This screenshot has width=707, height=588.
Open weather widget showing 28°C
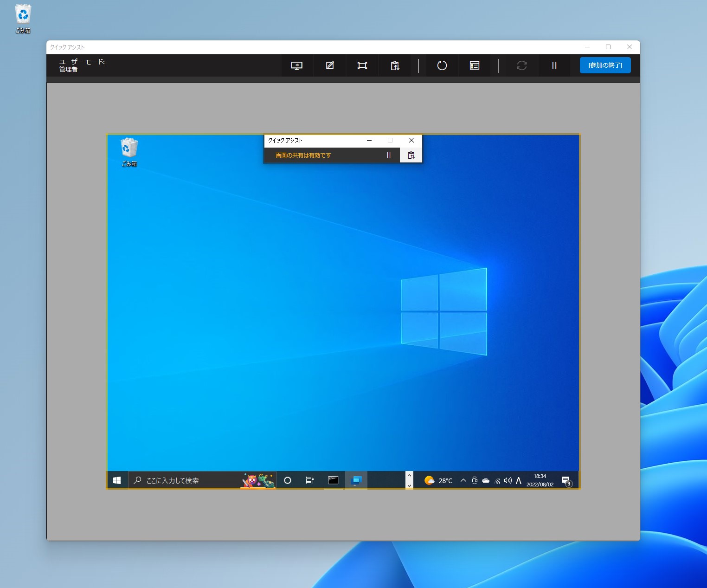pyautogui.click(x=438, y=480)
